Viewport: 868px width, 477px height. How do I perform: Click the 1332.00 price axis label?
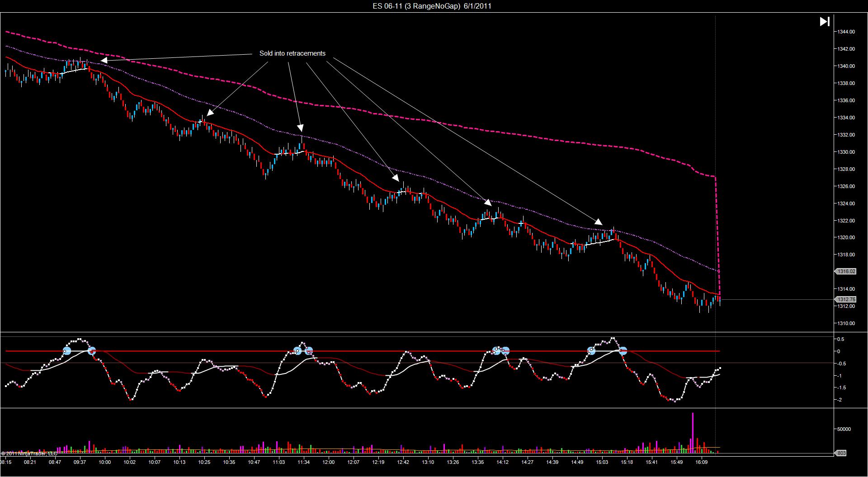846,135
